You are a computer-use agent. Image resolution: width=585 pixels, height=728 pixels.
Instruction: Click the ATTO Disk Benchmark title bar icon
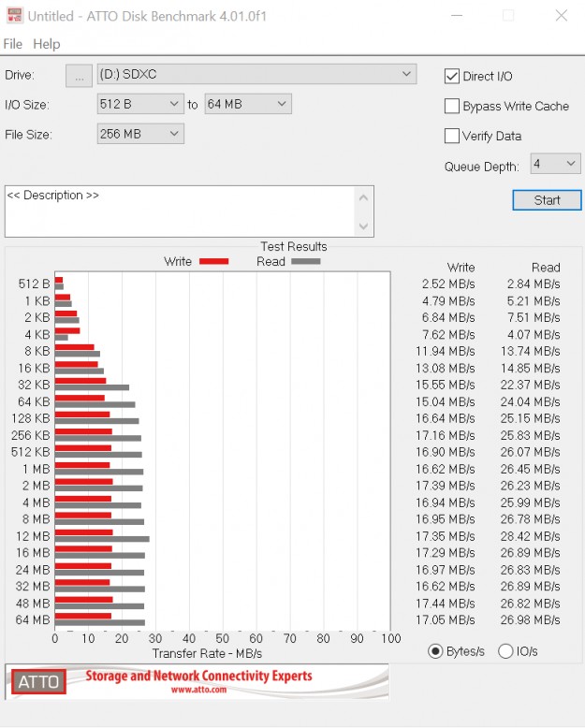[14, 16]
